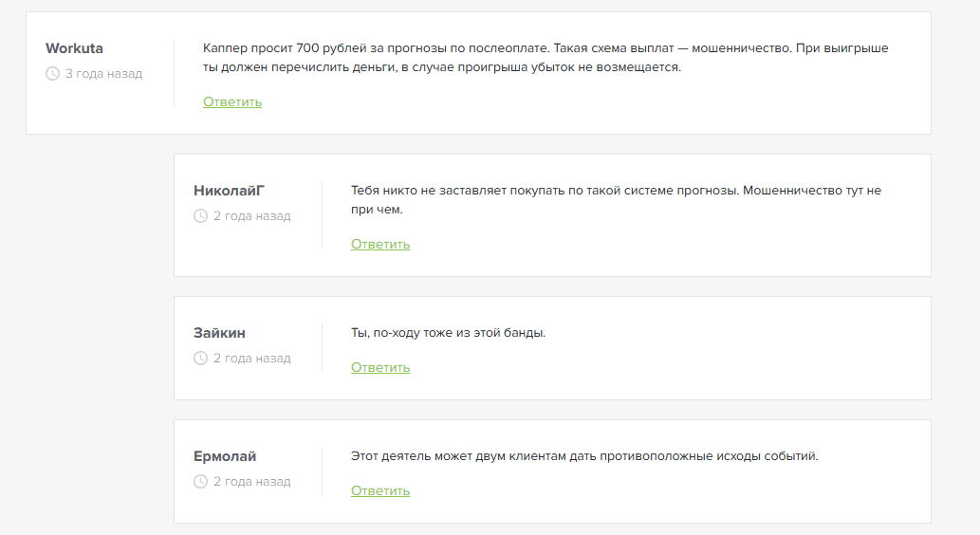Click НиколайГ's '2 года назад' timestamp

pyautogui.click(x=251, y=216)
